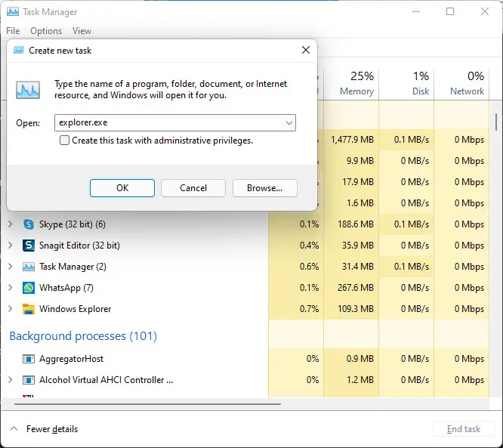
Task: Expand the Windows Explorer process entry
Action: [11, 309]
